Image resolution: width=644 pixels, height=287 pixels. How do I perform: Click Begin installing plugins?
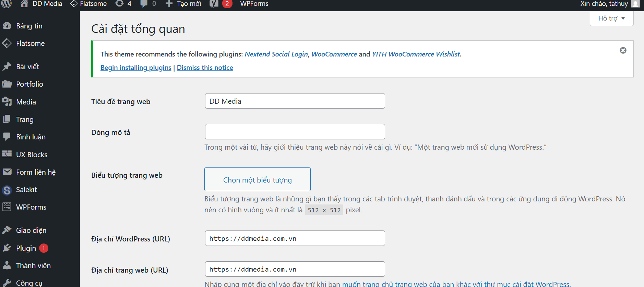point(136,67)
